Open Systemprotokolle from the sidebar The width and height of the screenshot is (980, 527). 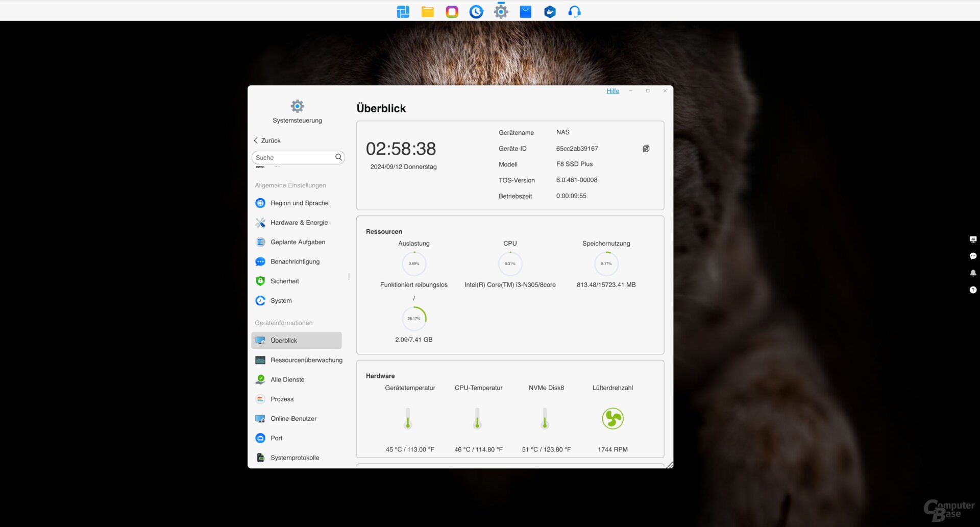click(295, 458)
